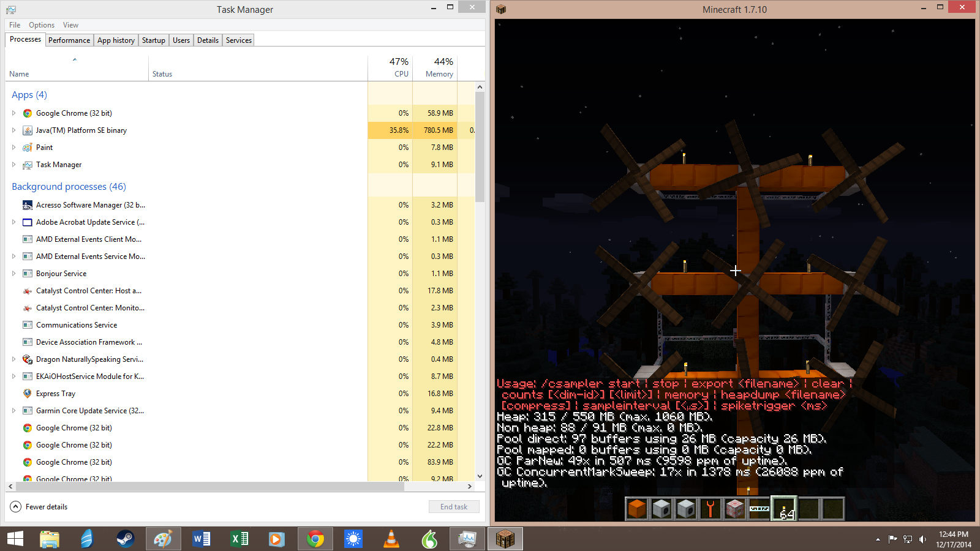Select the wrench item in Minecraft hotbar
Viewport: 980px width, 551px height.
(710, 509)
